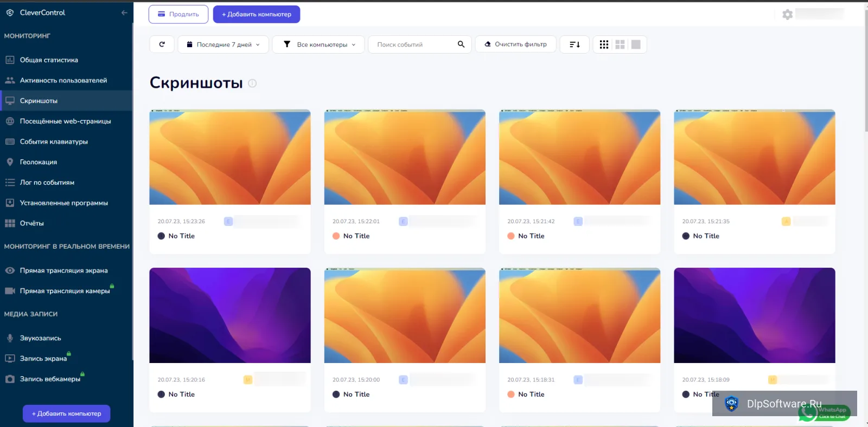Open the Все компьютеры filter dropdown
Image resolution: width=868 pixels, height=427 pixels.
(x=318, y=44)
